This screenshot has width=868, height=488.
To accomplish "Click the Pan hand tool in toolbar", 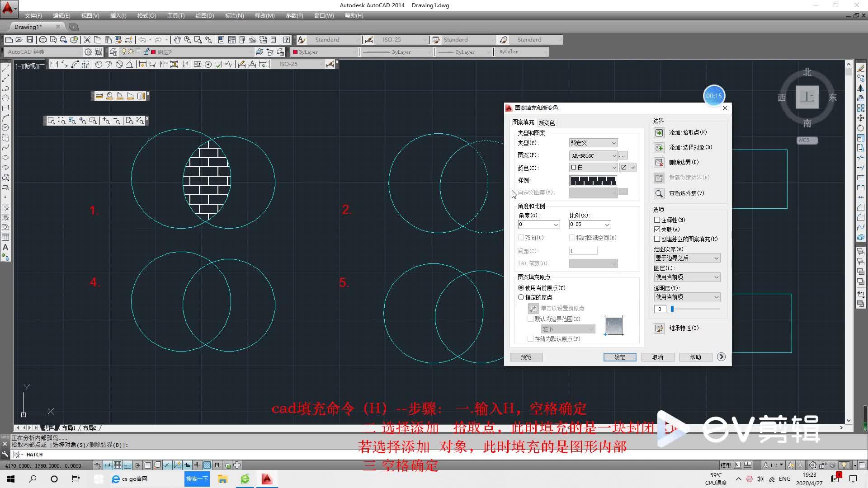I will (x=177, y=40).
